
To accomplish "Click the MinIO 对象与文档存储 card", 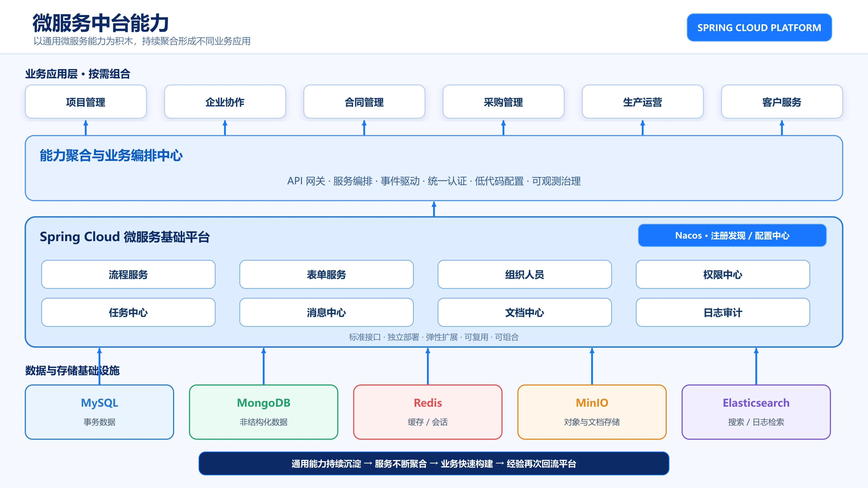I will coord(592,412).
